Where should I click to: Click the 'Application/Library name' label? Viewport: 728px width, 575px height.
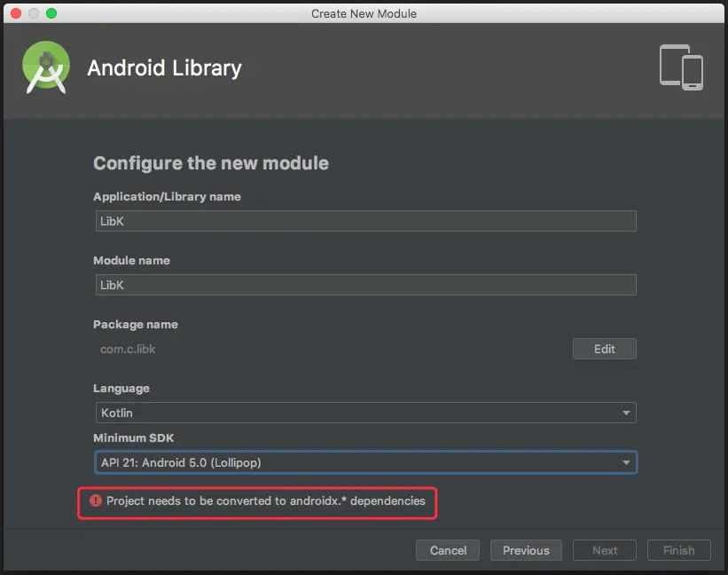coord(167,196)
